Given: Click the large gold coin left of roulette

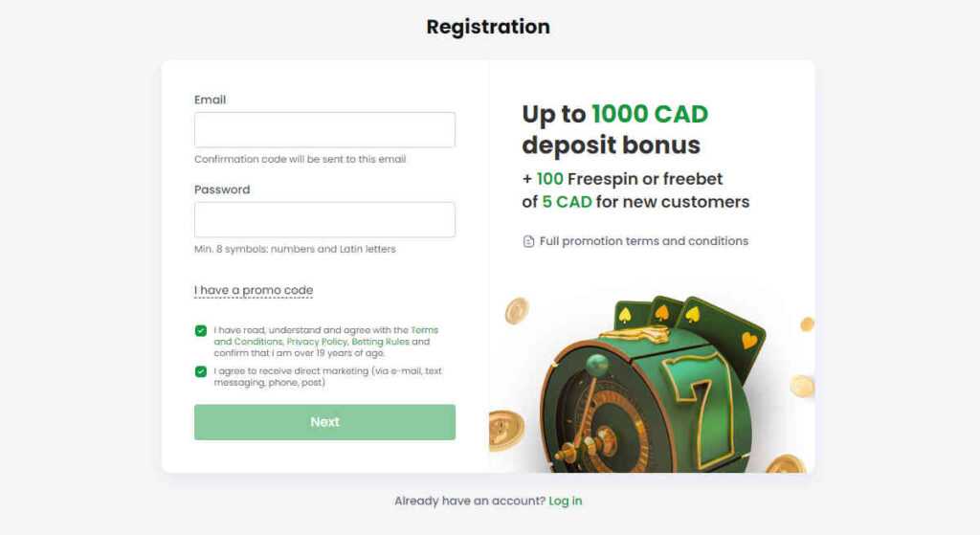Looking at the screenshot, I should click(x=505, y=430).
